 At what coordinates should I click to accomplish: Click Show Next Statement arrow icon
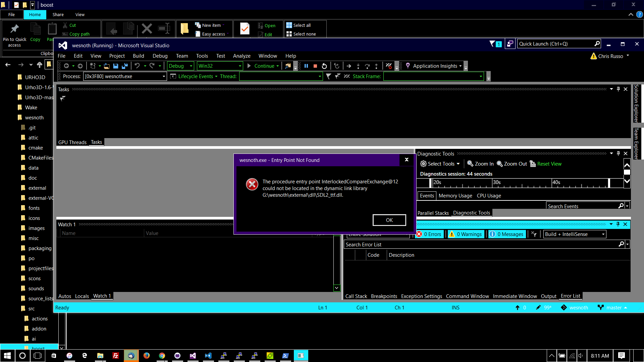click(x=349, y=66)
